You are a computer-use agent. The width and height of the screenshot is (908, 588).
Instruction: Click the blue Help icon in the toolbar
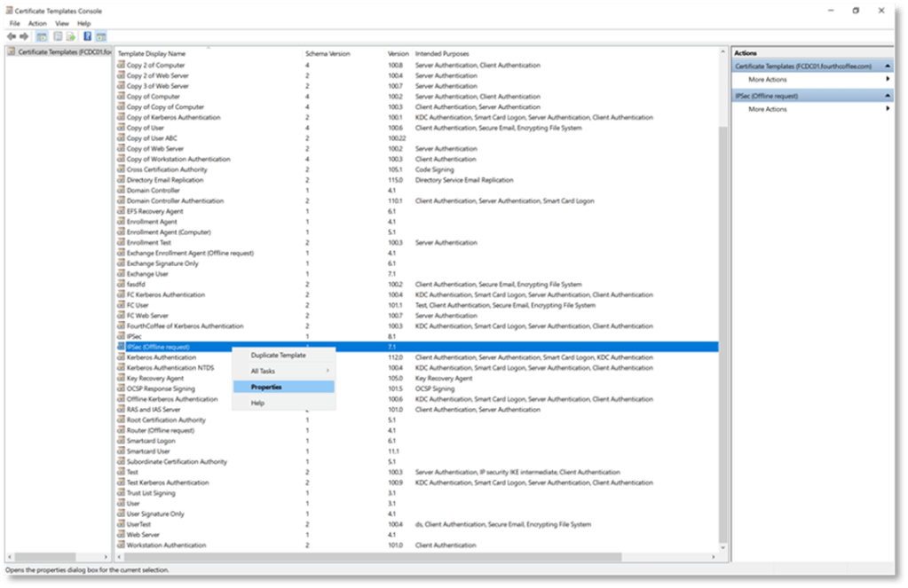coord(88,36)
